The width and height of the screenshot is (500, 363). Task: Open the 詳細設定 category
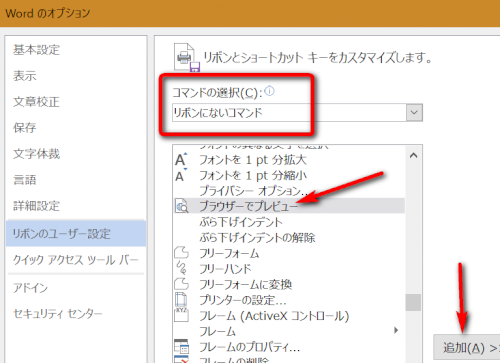[36, 206]
